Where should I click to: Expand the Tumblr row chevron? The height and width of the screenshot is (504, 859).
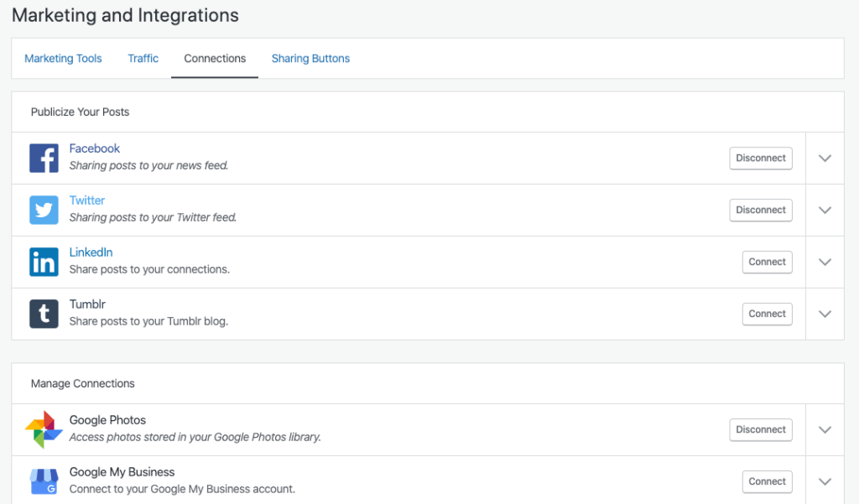(x=825, y=314)
